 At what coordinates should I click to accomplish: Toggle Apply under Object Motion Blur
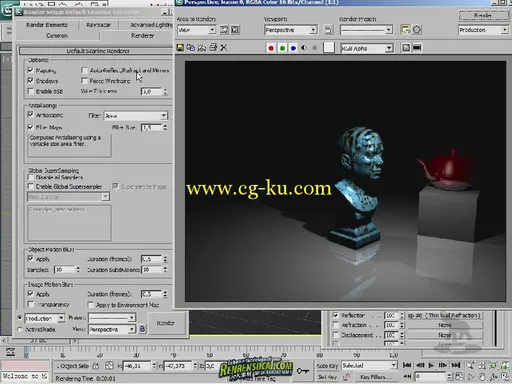(31, 259)
